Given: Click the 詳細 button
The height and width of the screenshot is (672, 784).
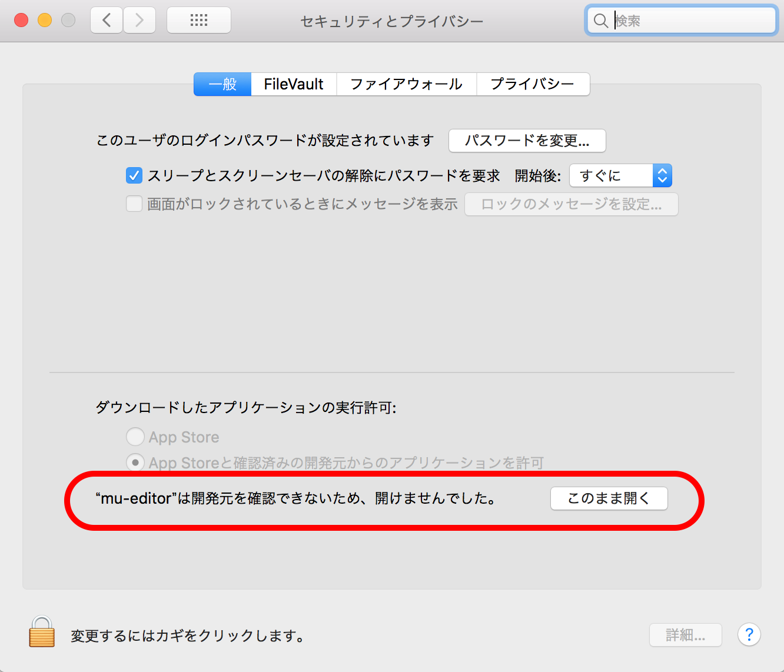Looking at the screenshot, I should click(x=685, y=635).
